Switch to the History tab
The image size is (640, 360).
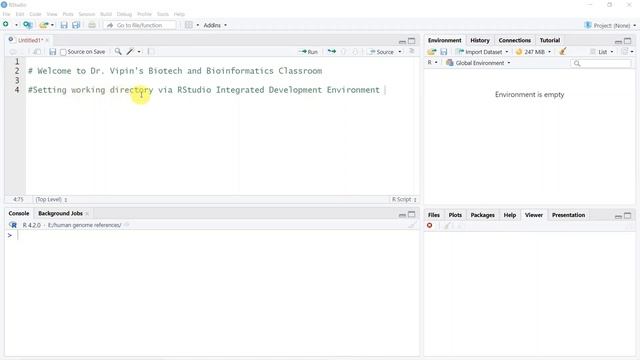pos(480,40)
